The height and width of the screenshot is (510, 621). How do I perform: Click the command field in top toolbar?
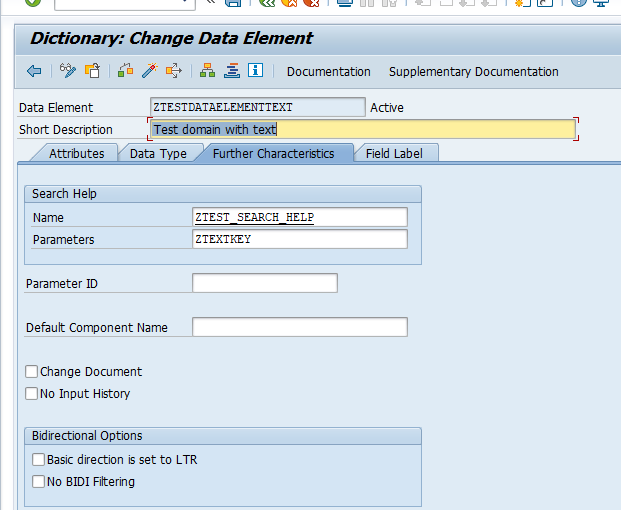pos(125,4)
